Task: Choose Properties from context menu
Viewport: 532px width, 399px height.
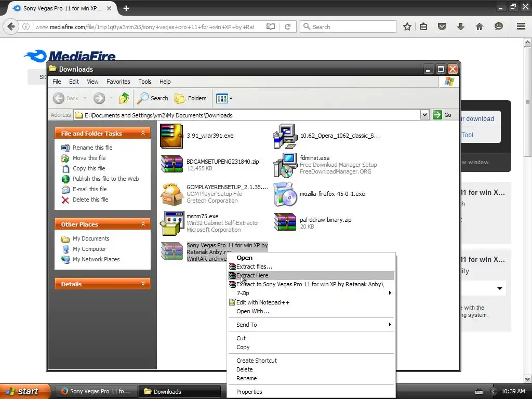Action: (x=311, y=392)
